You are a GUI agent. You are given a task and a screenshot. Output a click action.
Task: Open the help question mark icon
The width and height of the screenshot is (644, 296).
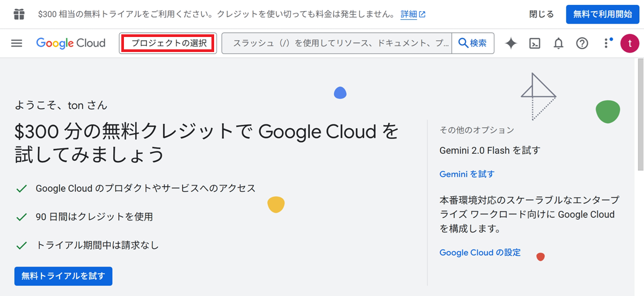pyautogui.click(x=582, y=43)
